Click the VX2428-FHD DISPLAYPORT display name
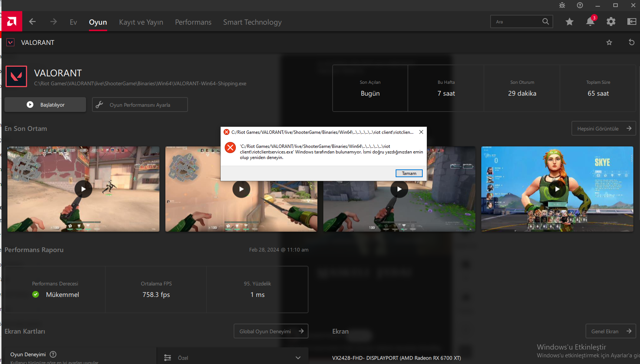640x364 pixels. point(396,358)
